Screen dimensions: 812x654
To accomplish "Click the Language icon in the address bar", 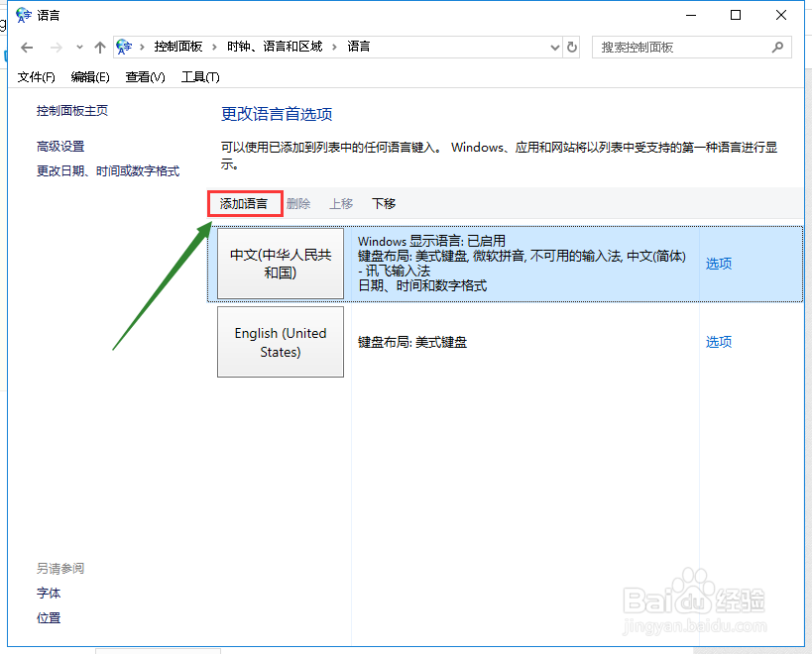I will (123, 47).
